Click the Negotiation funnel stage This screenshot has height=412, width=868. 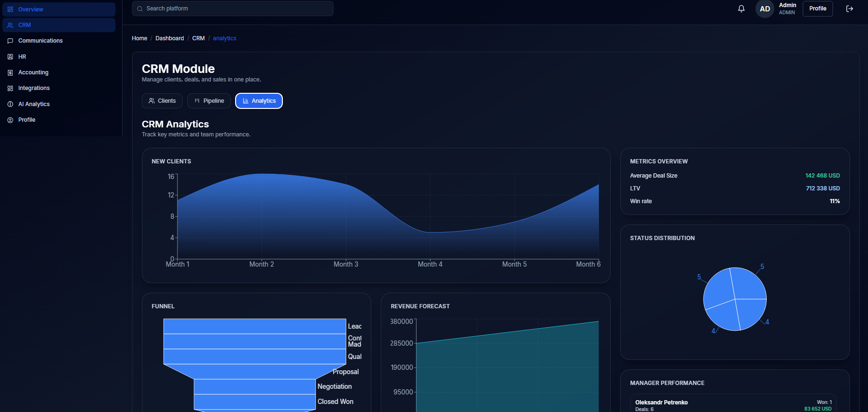[x=254, y=386]
